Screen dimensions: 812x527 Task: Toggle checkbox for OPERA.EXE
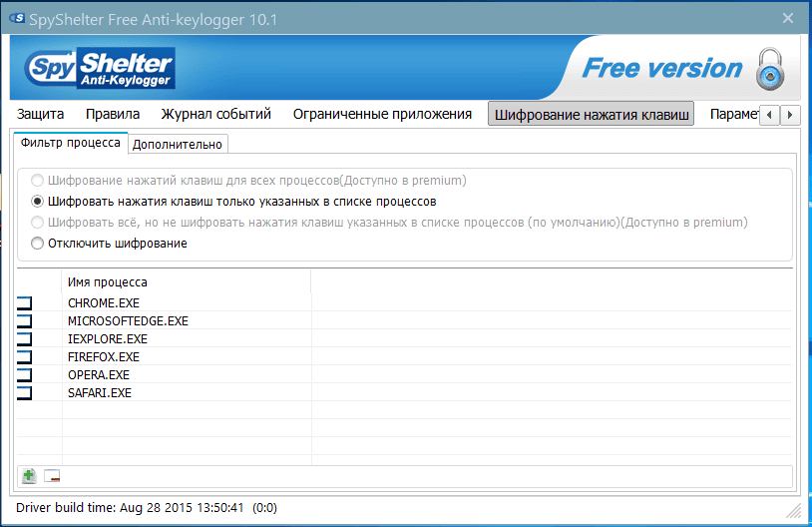[x=24, y=375]
